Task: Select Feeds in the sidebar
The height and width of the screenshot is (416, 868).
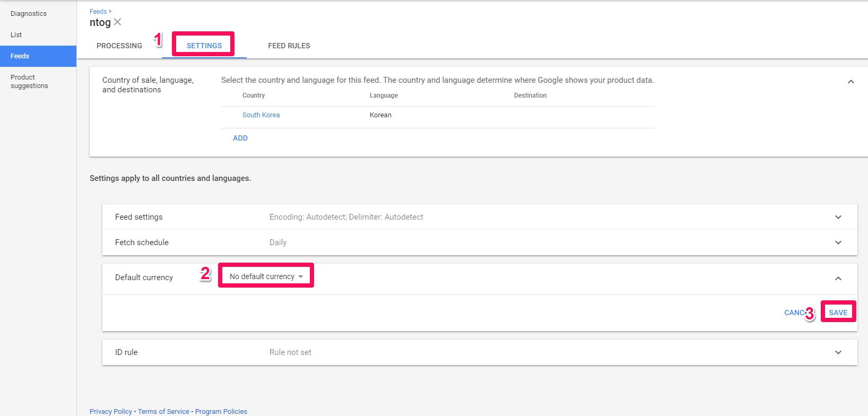Action: (20, 56)
